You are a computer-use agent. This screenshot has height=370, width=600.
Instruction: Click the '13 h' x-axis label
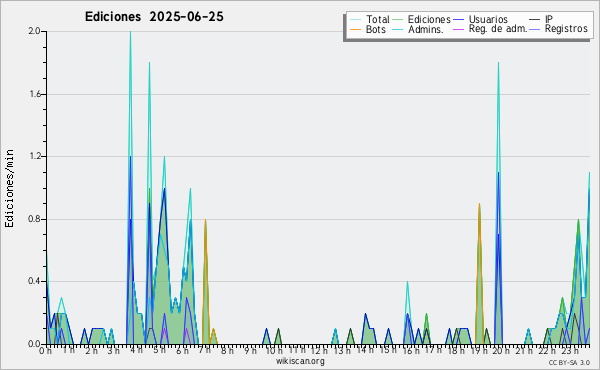point(341,351)
